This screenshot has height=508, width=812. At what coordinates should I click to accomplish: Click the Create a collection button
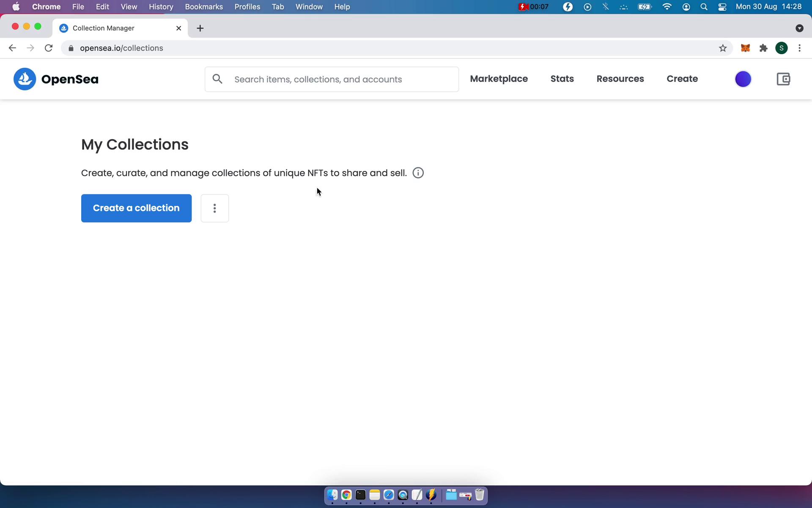pyautogui.click(x=136, y=208)
